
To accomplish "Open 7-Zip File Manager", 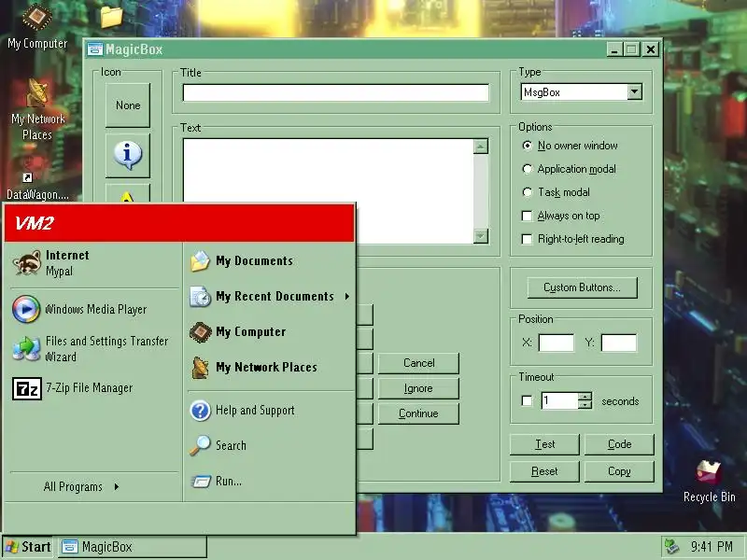I will (93, 388).
